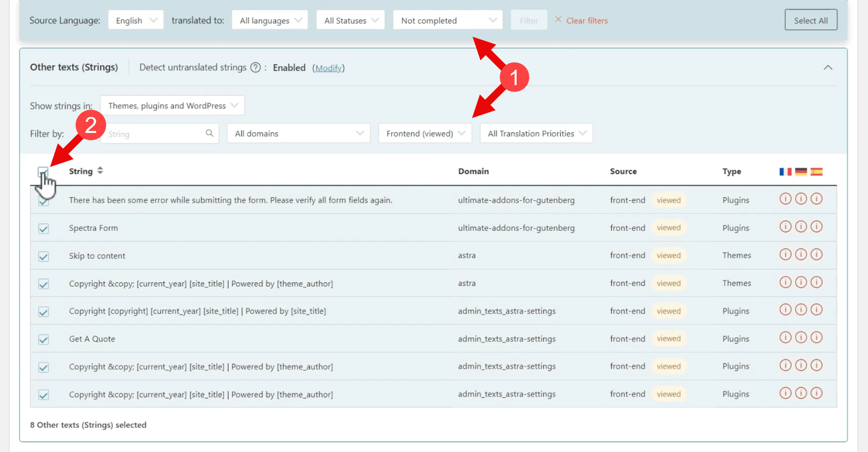This screenshot has width=868, height=452.
Task: Click the Spanish flag column header
Action: coord(816,171)
